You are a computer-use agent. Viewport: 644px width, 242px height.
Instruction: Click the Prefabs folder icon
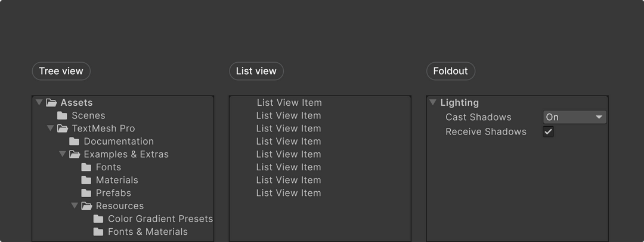[86, 193]
